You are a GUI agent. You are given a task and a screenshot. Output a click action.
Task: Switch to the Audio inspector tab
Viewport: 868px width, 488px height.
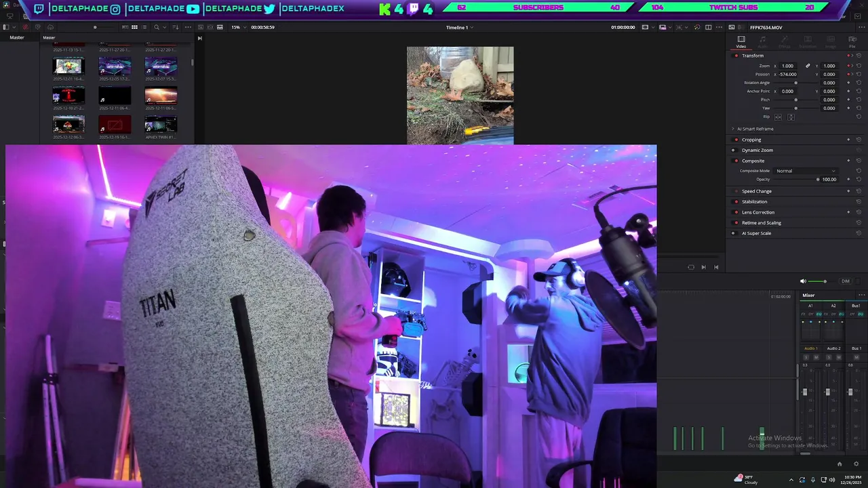click(762, 42)
